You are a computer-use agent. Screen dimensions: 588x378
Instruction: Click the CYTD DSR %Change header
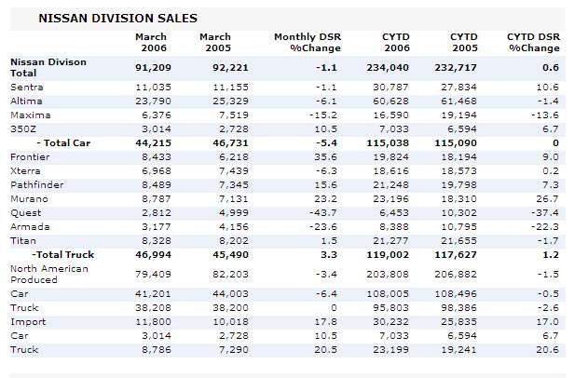point(534,42)
